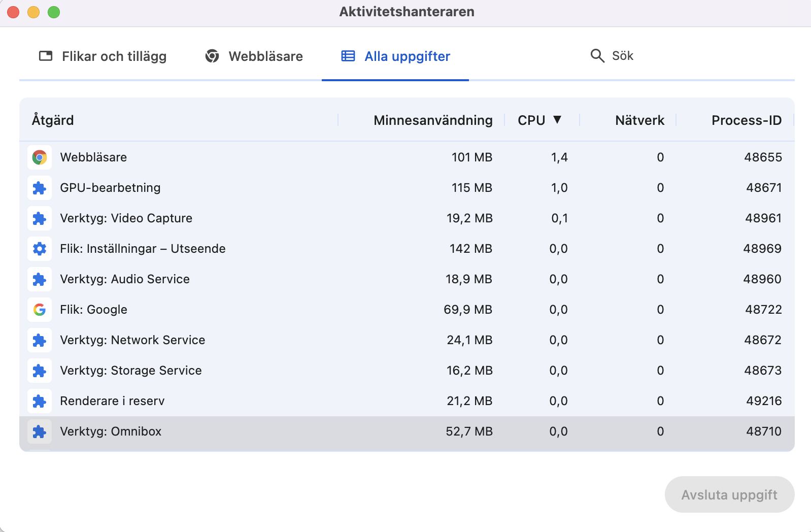Click the Google icon for Flik: Google
The image size is (811, 532).
(40, 310)
